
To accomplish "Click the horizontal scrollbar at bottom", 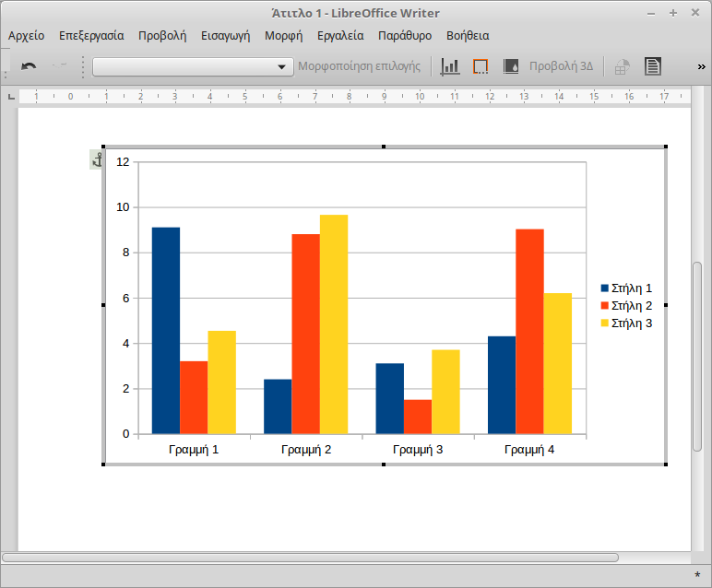I will click(x=310, y=557).
